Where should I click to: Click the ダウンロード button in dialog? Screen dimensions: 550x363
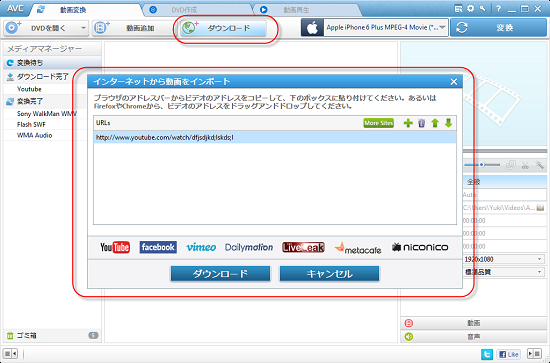(220, 274)
